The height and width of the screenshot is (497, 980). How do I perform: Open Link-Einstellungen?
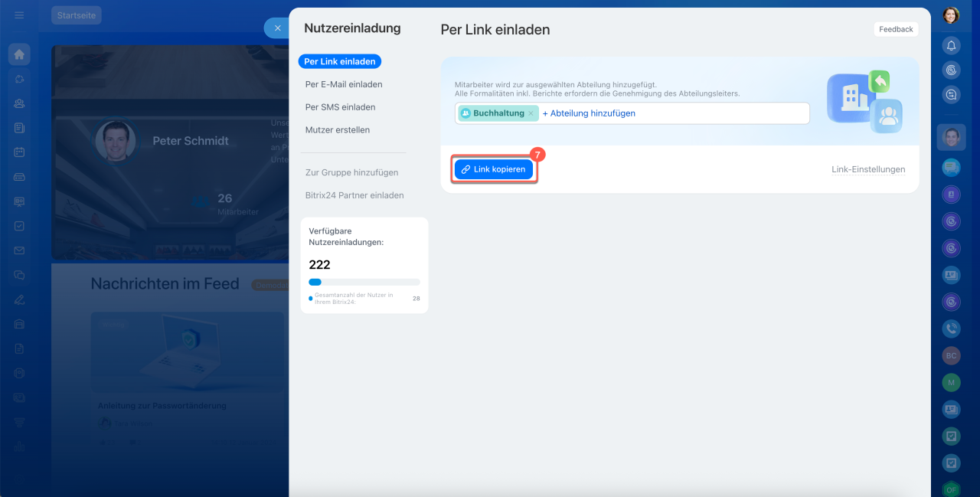[868, 169]
